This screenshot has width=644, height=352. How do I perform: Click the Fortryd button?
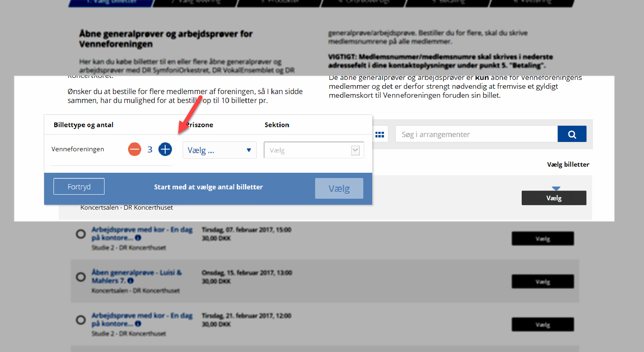coord(79,187)
